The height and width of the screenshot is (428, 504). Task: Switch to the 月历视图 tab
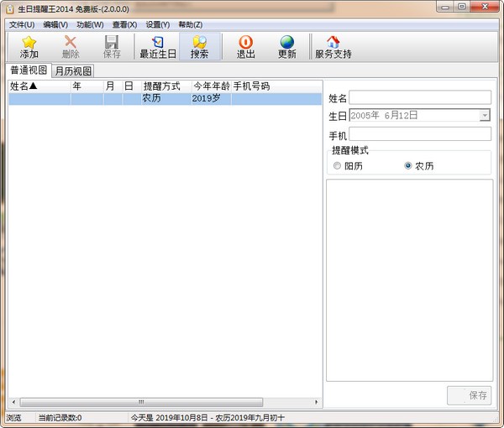point(73,71)
